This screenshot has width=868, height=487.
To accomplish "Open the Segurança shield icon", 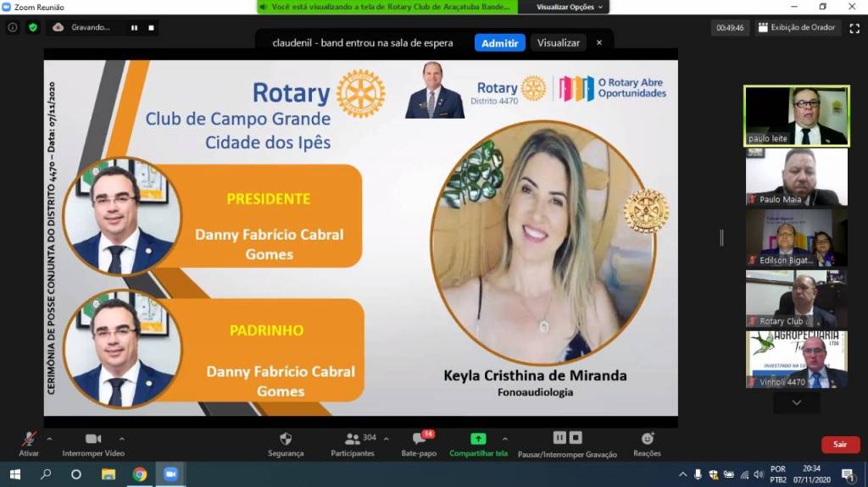I will point(286,439).
